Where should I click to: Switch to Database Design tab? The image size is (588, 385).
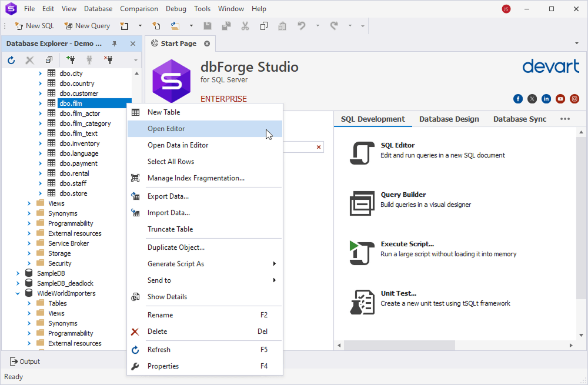point(449,119)
